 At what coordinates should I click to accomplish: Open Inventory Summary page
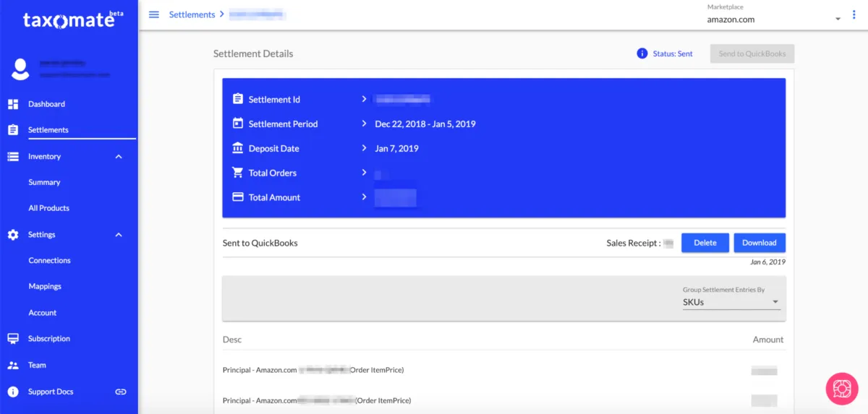pyautogui.click(x=44, y=182)
